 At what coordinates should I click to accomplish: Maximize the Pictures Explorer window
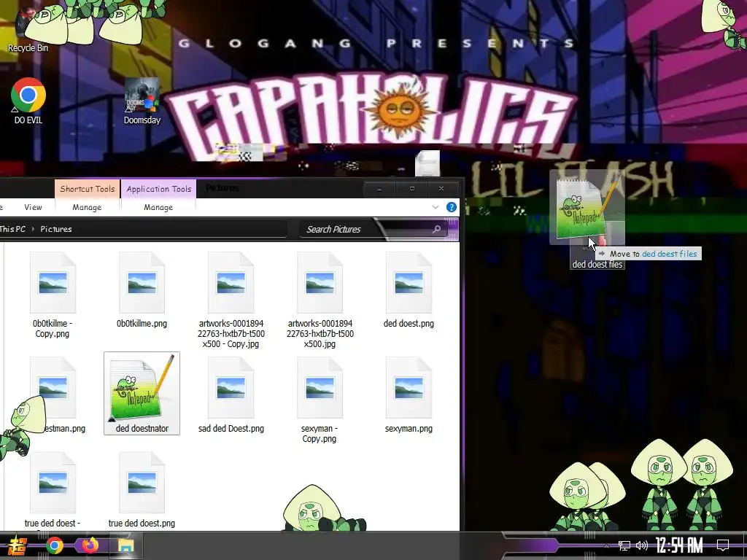tap(411, 189)
